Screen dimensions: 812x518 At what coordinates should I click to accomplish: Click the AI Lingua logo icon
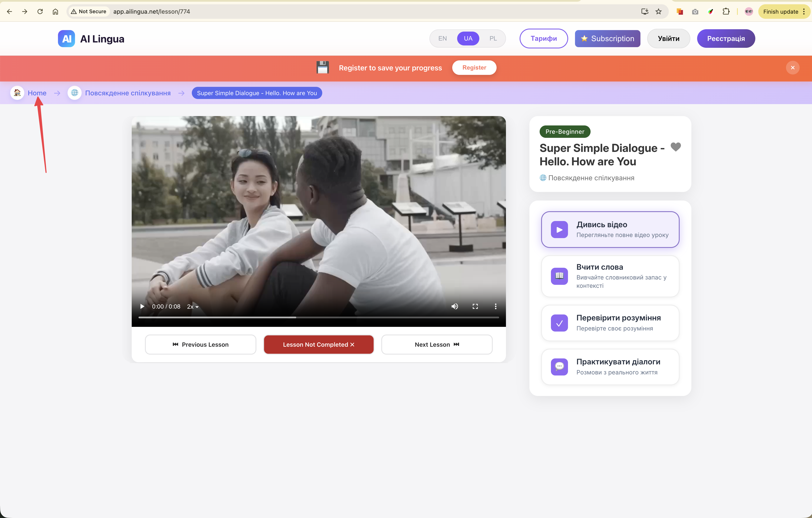pyautogui.click(x=66, y=38)
